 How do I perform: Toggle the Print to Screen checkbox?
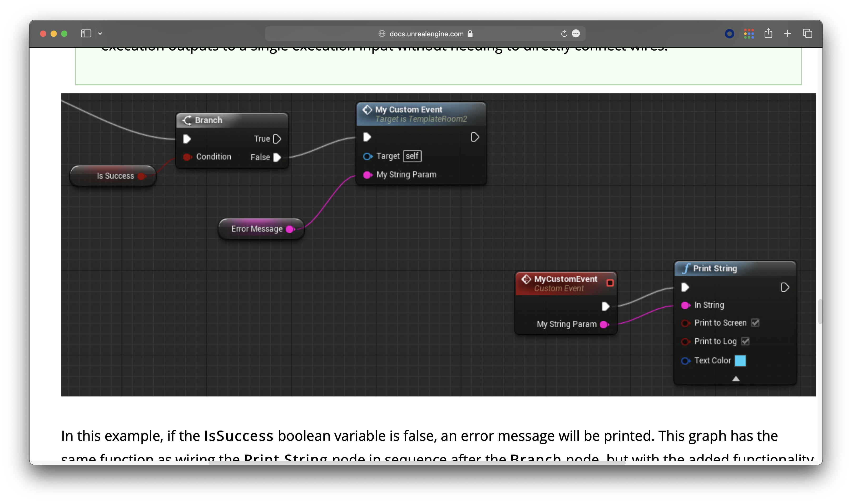pyautogui.click(x=755, y=323)
